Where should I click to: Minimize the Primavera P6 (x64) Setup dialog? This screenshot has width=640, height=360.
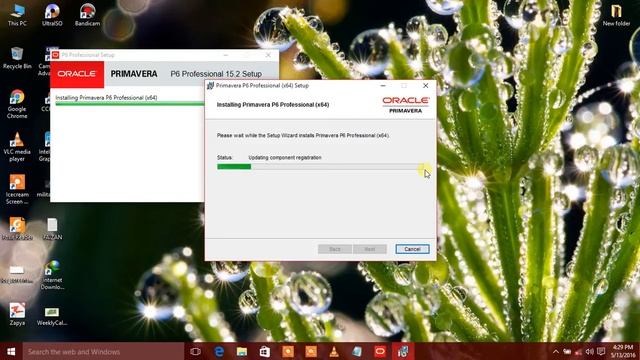tap(383, 85)
